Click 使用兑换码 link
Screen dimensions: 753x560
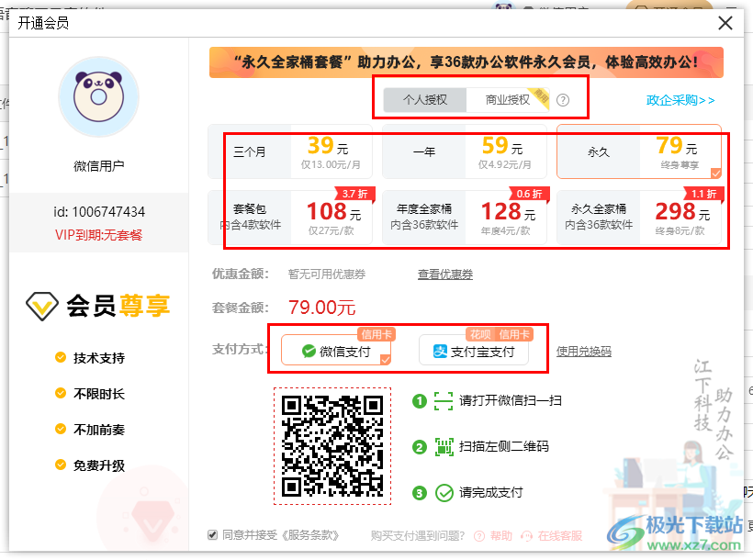[583, 351]
